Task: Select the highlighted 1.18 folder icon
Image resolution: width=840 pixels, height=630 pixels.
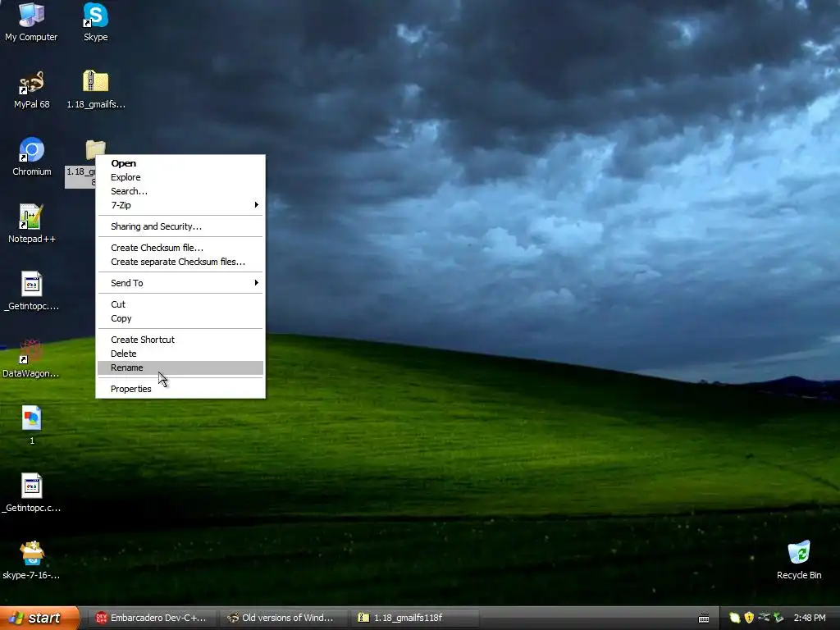Action: [95, 149]
